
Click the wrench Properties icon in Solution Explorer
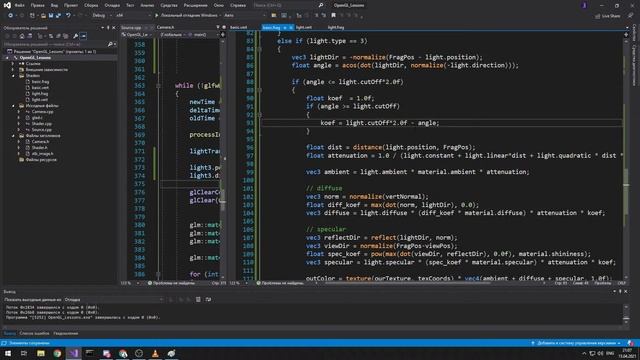76,36
